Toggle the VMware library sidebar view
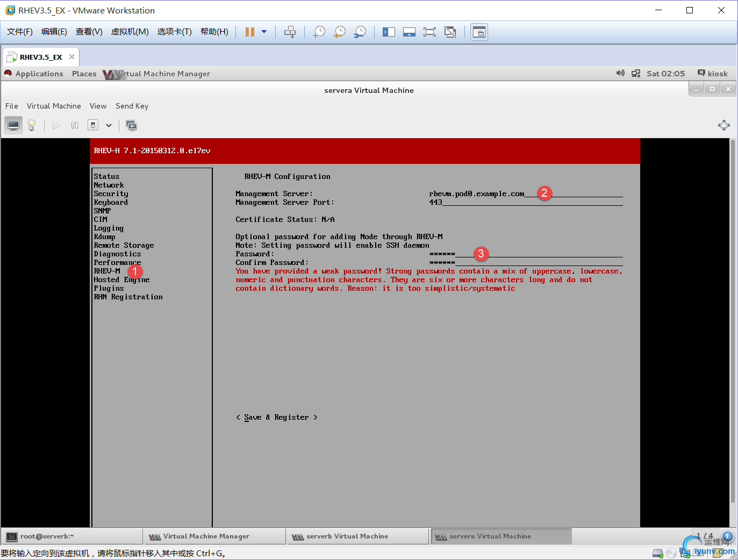Screen dimensions: 738x560 click(x=389, y=32)
